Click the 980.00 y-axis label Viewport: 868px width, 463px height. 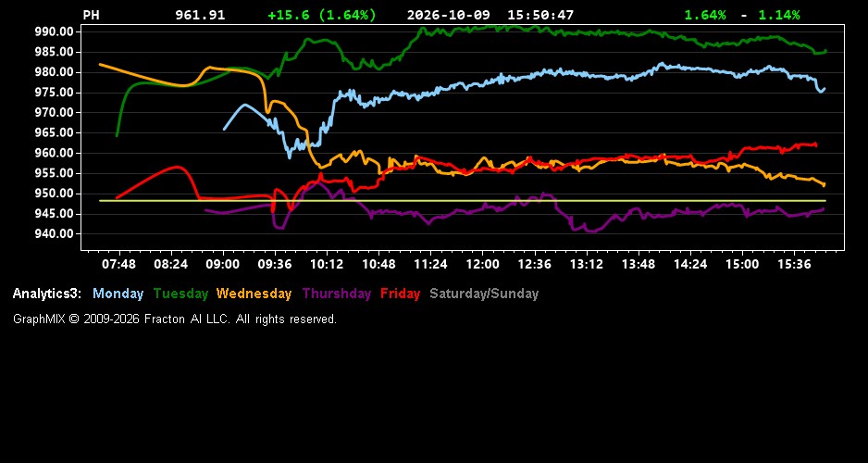click(x=54, y=72)
